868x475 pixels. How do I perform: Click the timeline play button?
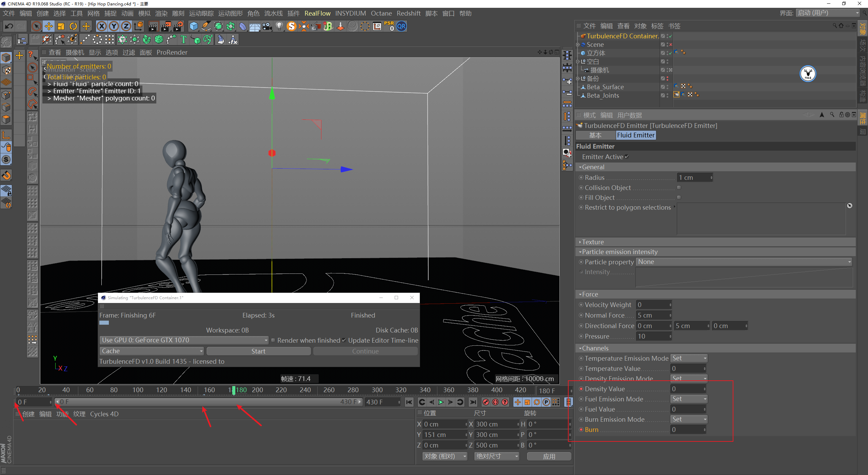click(441, 402)
